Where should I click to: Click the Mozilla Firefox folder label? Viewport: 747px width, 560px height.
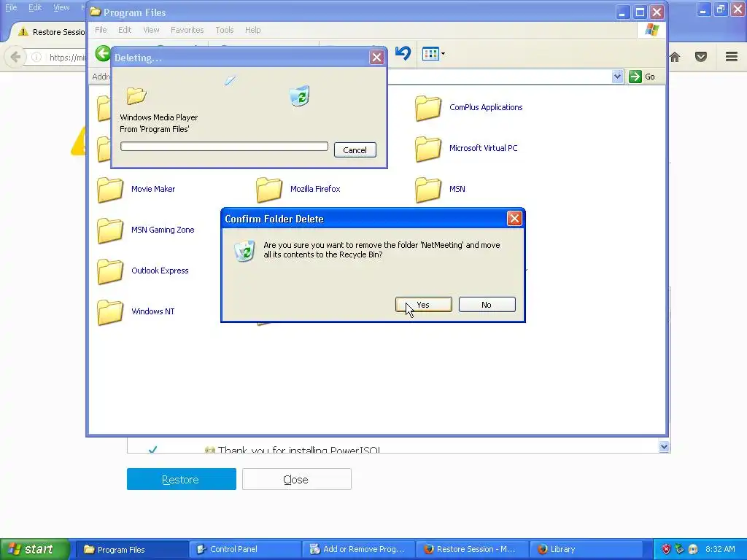click(315, 189)
